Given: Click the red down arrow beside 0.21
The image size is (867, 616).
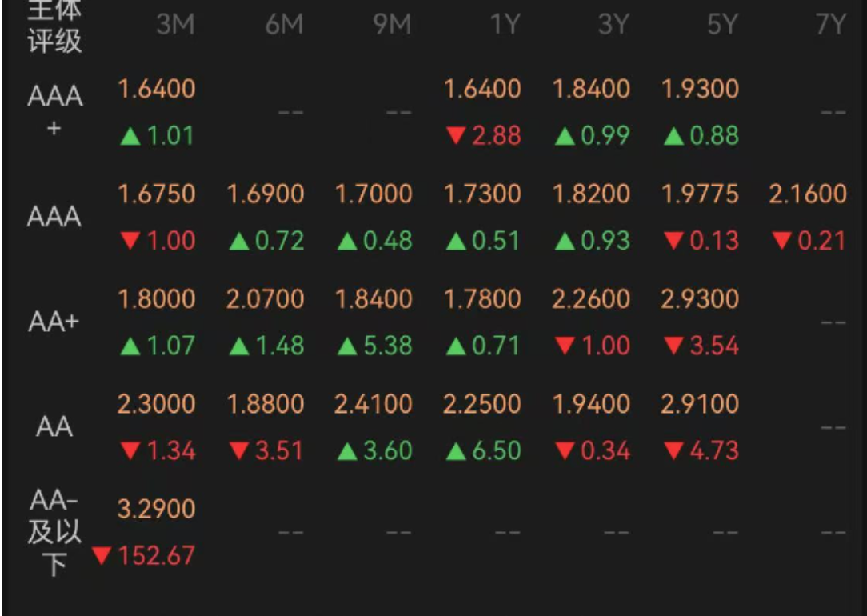Looking at the screenshot, I should click(x=782, y=242).
